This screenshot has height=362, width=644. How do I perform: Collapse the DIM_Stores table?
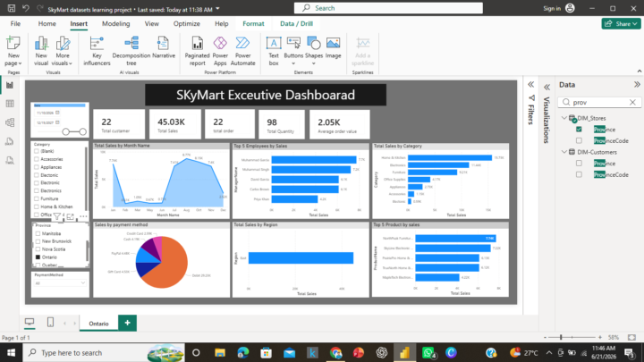tap(564, 118)
